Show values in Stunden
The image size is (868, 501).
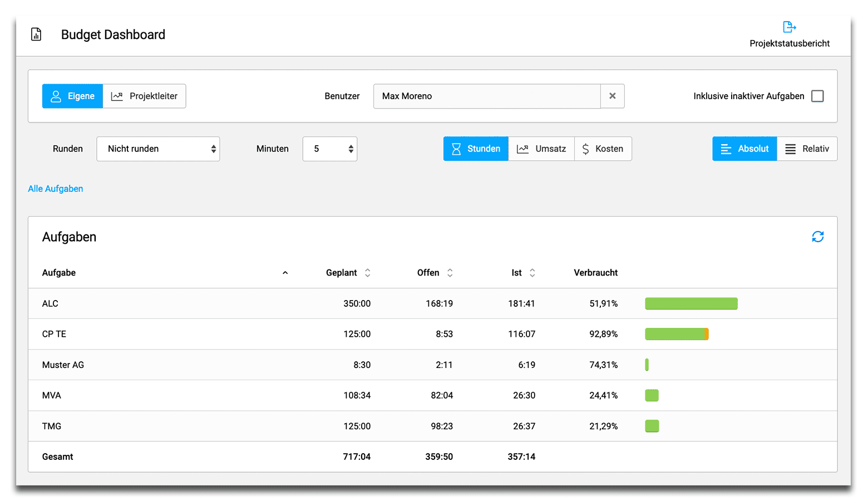[x=476, y=149]
